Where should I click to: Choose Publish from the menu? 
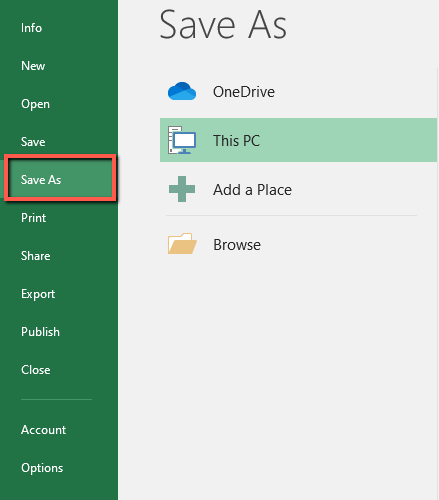(40, 332)
